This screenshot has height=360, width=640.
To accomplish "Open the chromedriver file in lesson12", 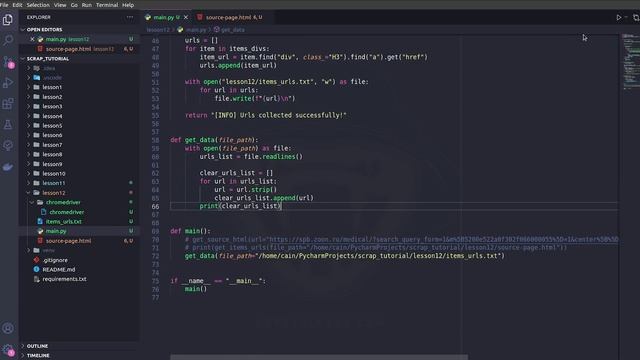I will [67, 212].
